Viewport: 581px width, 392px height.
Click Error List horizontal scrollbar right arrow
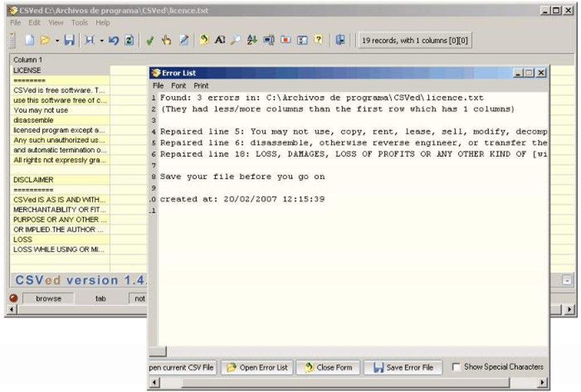point(542,382)
